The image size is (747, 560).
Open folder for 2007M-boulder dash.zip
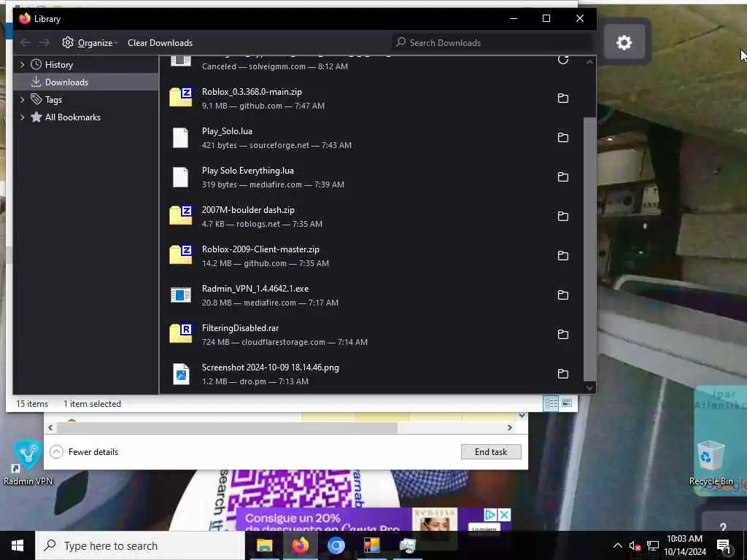(x=562, y=216)
